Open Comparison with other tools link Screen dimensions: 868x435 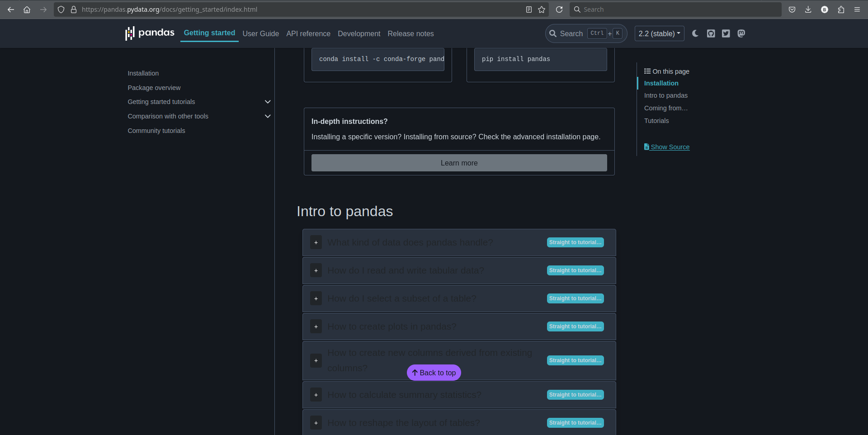click(x=168, y=116)
